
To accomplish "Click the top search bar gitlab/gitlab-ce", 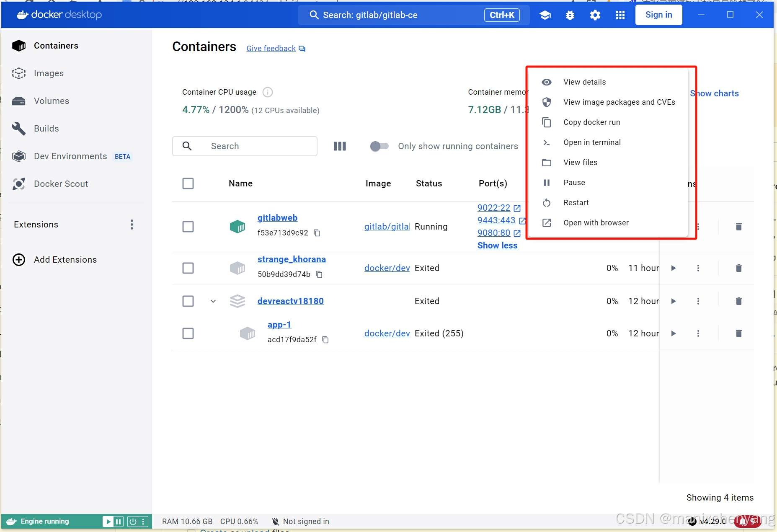I will tap(414, 15).
